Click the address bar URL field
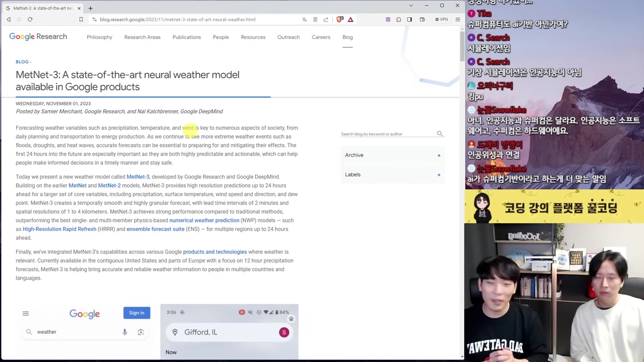Screen dimensions: 644x362 196,20
